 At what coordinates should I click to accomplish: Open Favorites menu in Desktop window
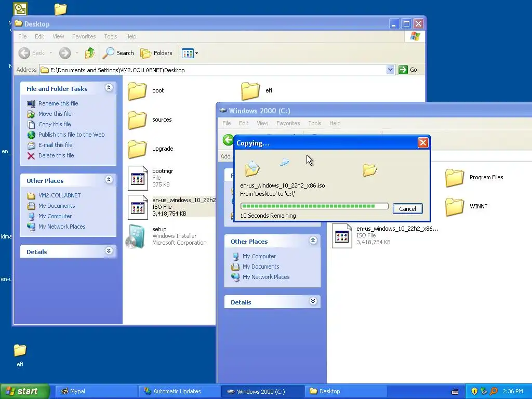point(84,36)
